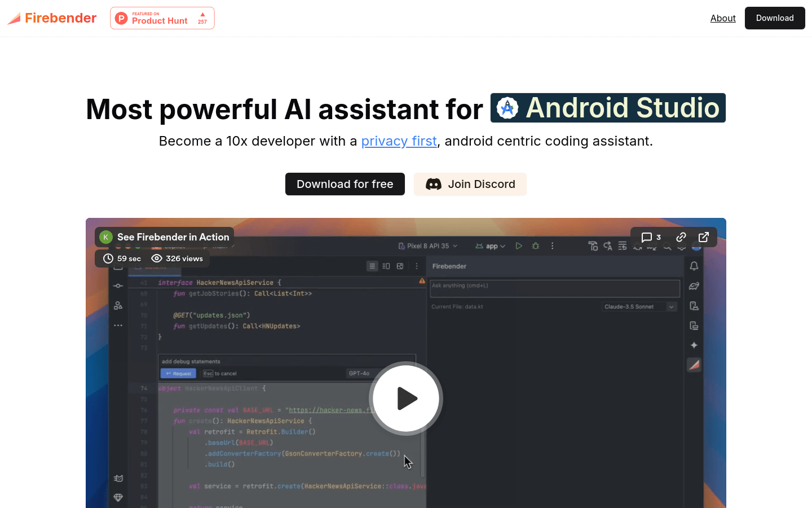
Task: Click line number 74 in gutter
Action: tap(144, 388)
